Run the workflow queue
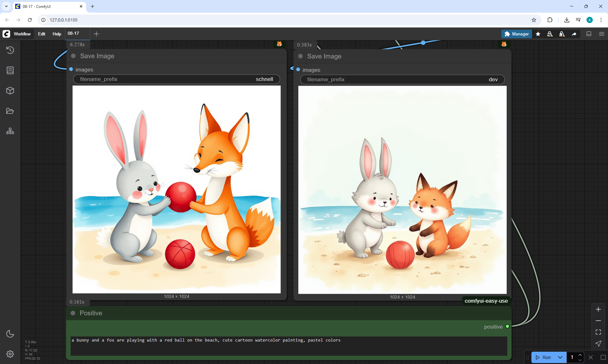Viewport: 608px width, 364px height. click(544, 357)
